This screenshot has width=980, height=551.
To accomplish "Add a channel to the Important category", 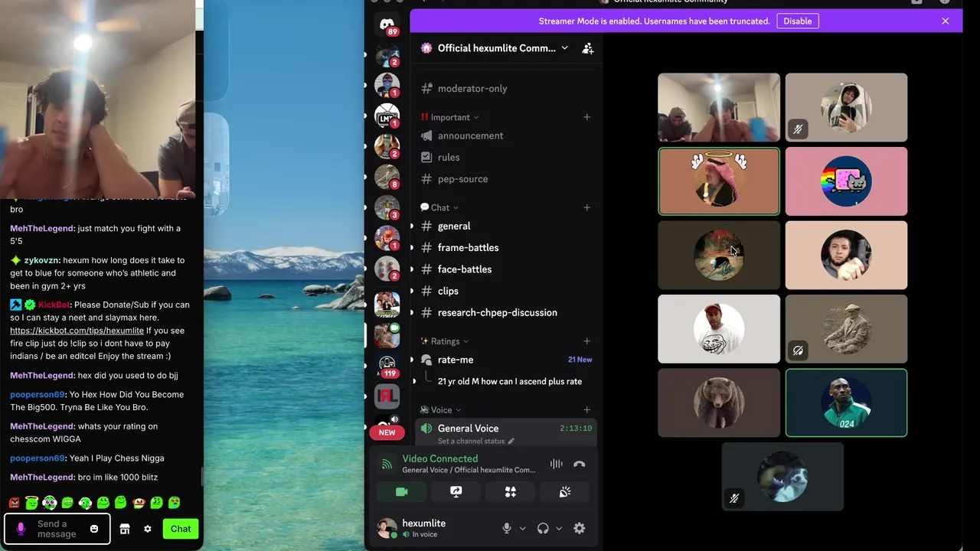I will (586, 117).
